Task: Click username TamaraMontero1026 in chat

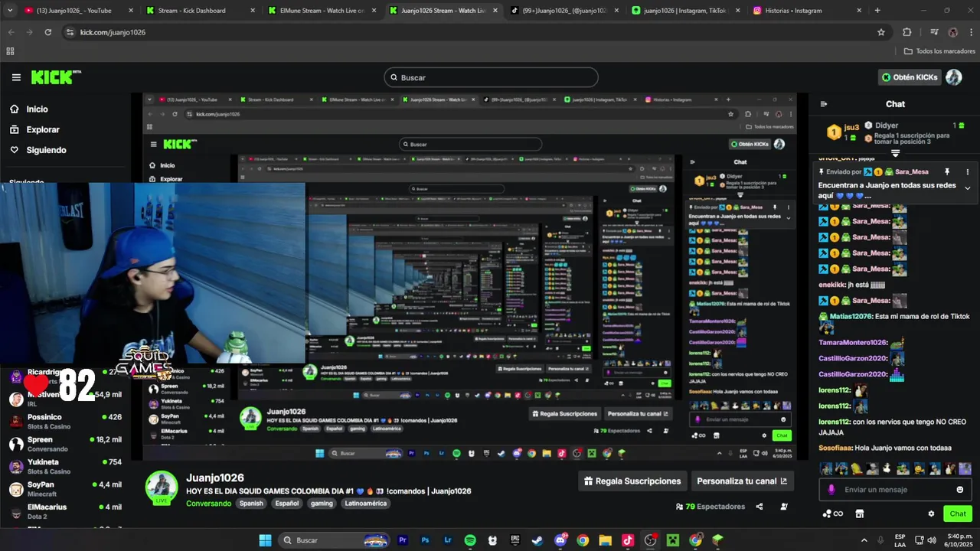Action: pos(853,342)
